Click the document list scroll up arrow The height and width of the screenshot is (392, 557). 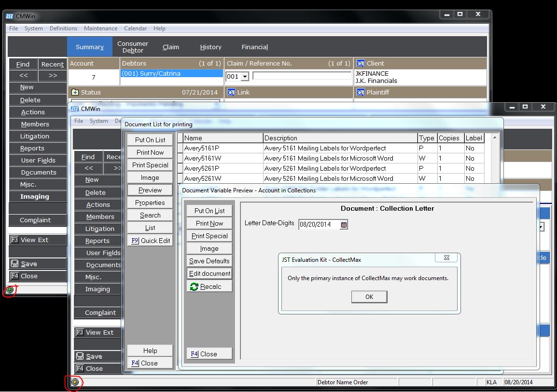pyautogui.click(x=494, y=138)
